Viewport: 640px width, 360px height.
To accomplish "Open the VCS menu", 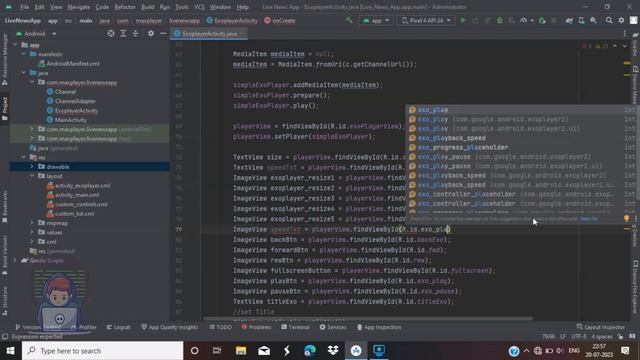I will click(199, 7).
